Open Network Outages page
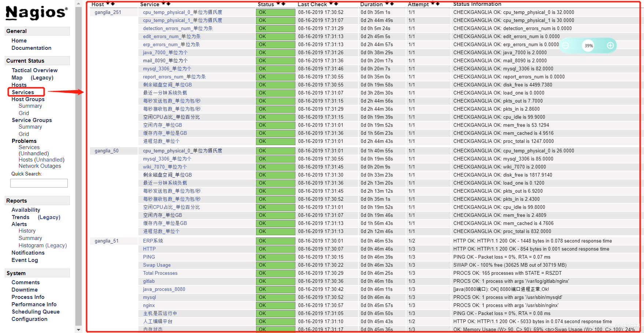 [40, 166]
